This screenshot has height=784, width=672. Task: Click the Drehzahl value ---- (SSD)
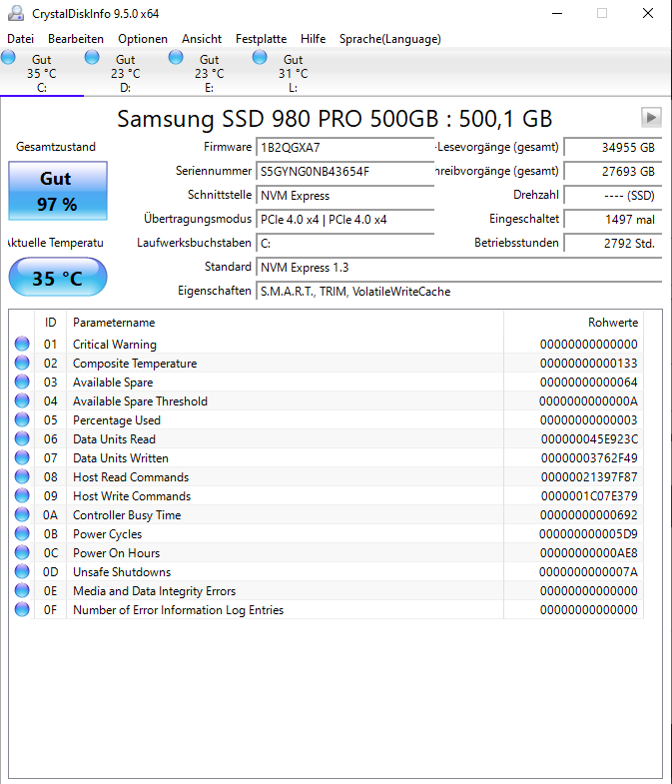[613, 196]
